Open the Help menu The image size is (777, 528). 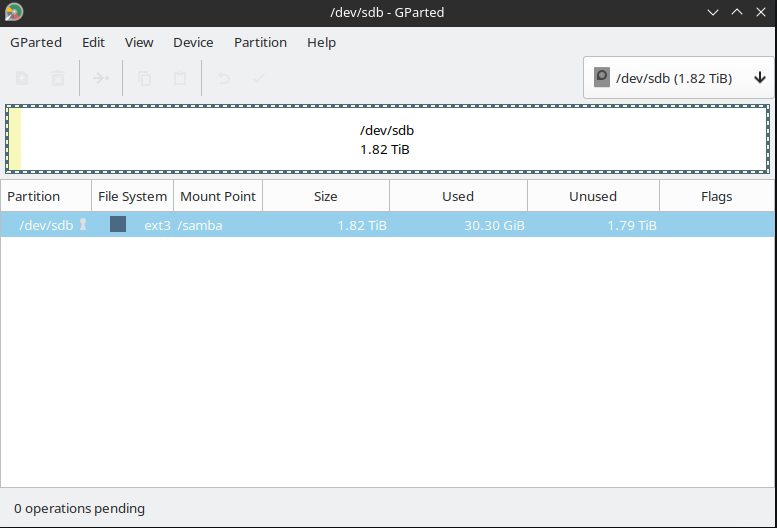point(321,43)
